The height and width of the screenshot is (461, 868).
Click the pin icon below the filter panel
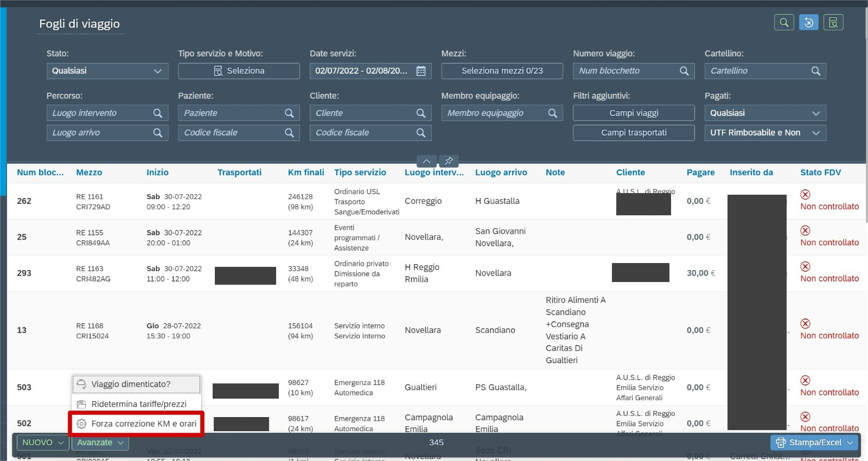[x=449, y=161]
